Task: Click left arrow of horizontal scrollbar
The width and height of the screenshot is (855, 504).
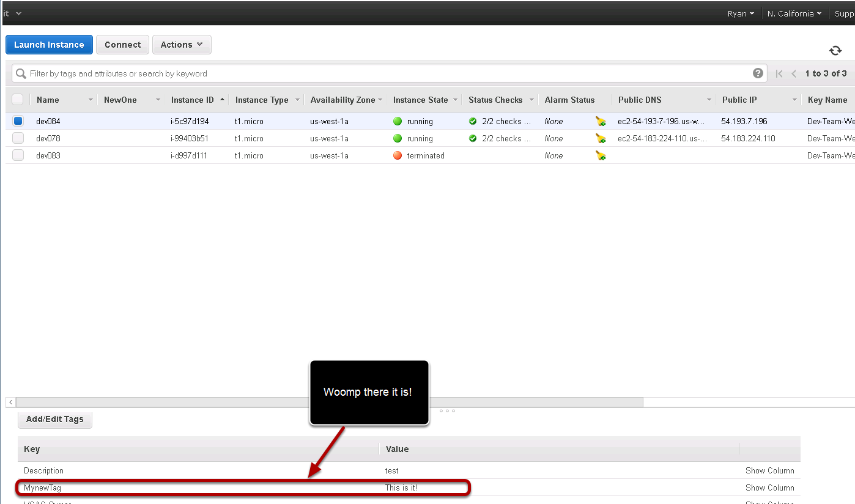Action: (10, 402)
